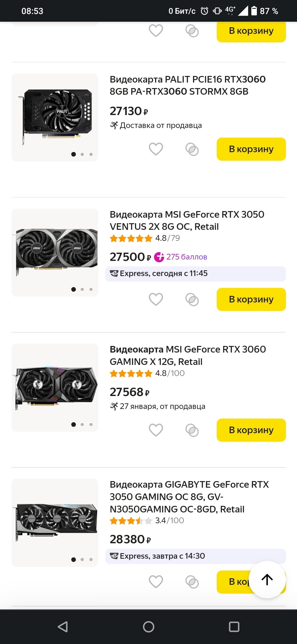Add PALIT RTX3060 STORMX to favorites
The width and height of the screenshot is (297, 644).
pos(156,149)
